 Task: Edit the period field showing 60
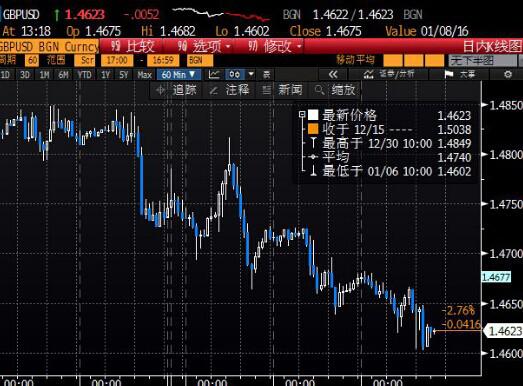click(x=32, y=60)
